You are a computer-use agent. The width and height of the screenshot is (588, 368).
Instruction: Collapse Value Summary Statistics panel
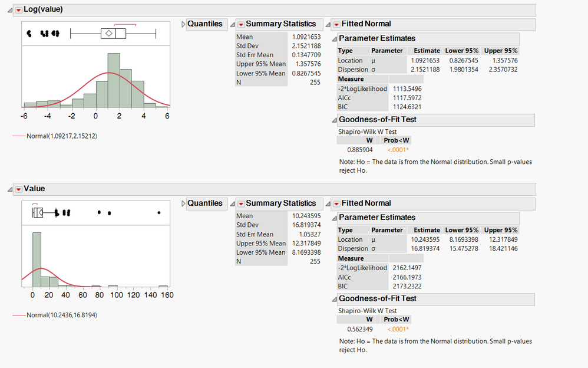click(x=233, y=204)
